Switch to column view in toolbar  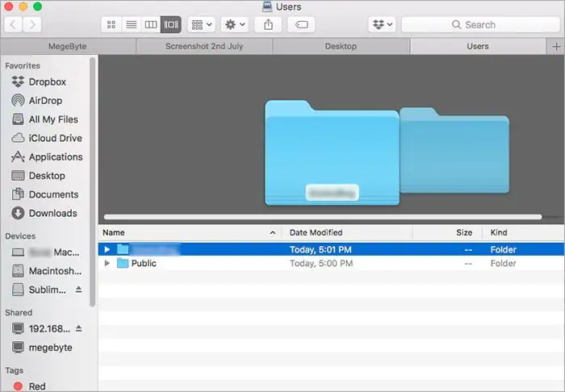click(x=151, y=25)
